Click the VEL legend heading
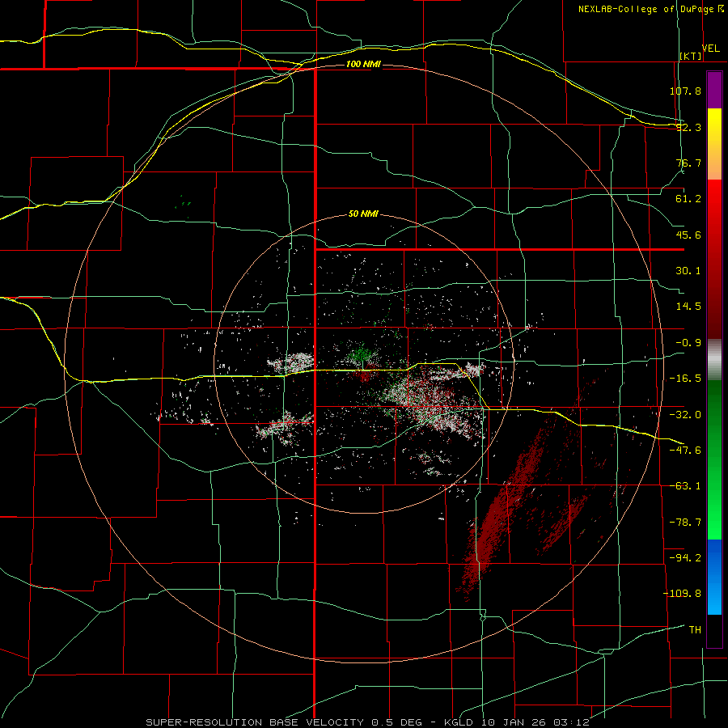 (710, 49)
